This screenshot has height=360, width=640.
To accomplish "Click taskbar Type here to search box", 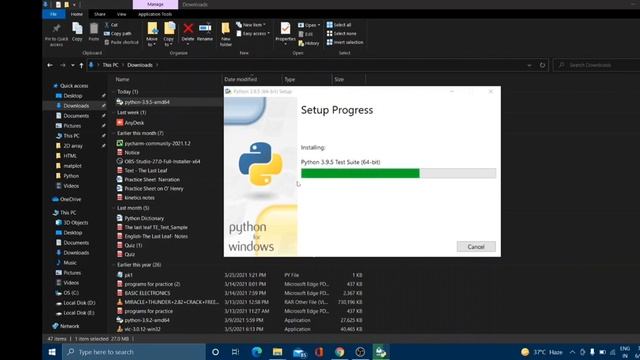I will point(134,352).
